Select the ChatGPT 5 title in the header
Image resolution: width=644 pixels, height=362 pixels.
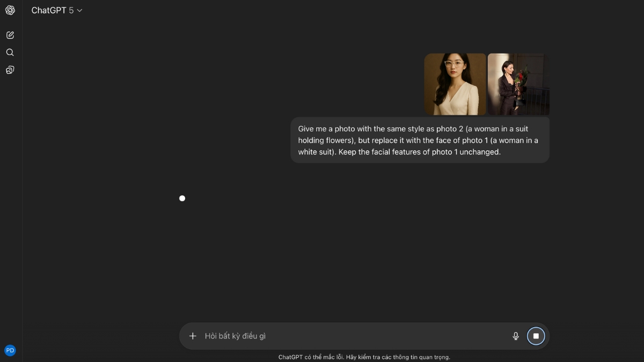[x=52, y=10]
